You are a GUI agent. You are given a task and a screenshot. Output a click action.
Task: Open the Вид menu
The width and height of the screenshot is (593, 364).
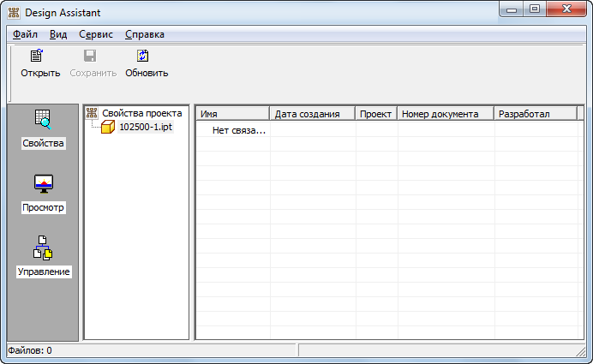pos(58,34)
